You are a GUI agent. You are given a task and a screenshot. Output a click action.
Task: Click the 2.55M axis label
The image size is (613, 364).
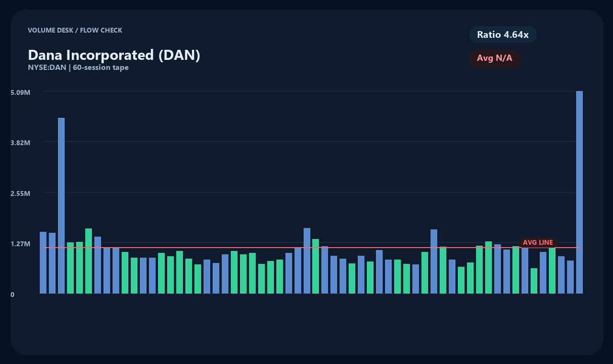point(21,193)
